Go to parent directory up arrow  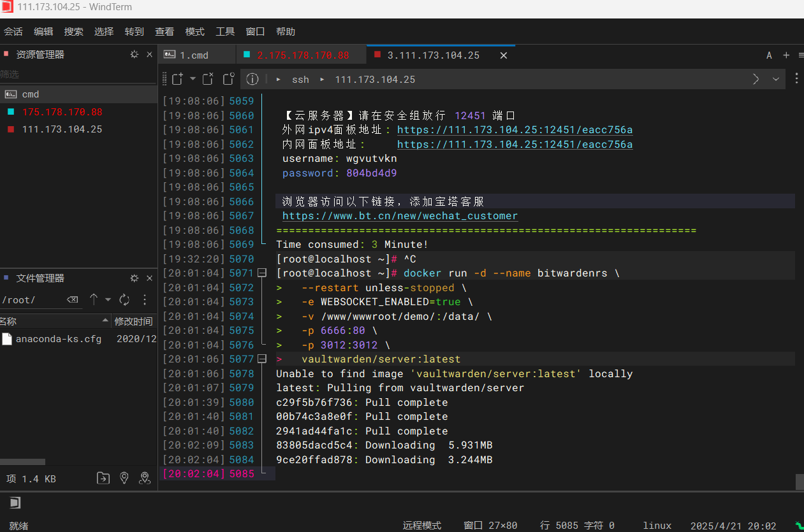(x=94, y=299)
